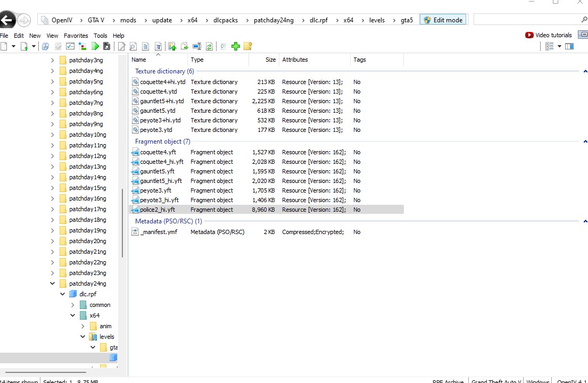Click the forward navigation arrow
588x383 pixels.
tap(24, 20)
